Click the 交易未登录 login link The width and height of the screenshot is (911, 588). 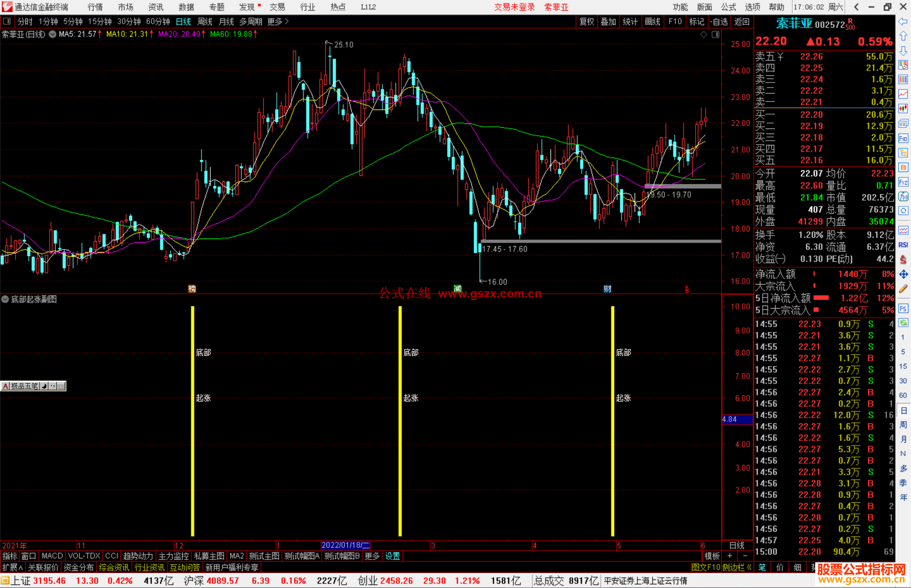(x=515, y=7)
